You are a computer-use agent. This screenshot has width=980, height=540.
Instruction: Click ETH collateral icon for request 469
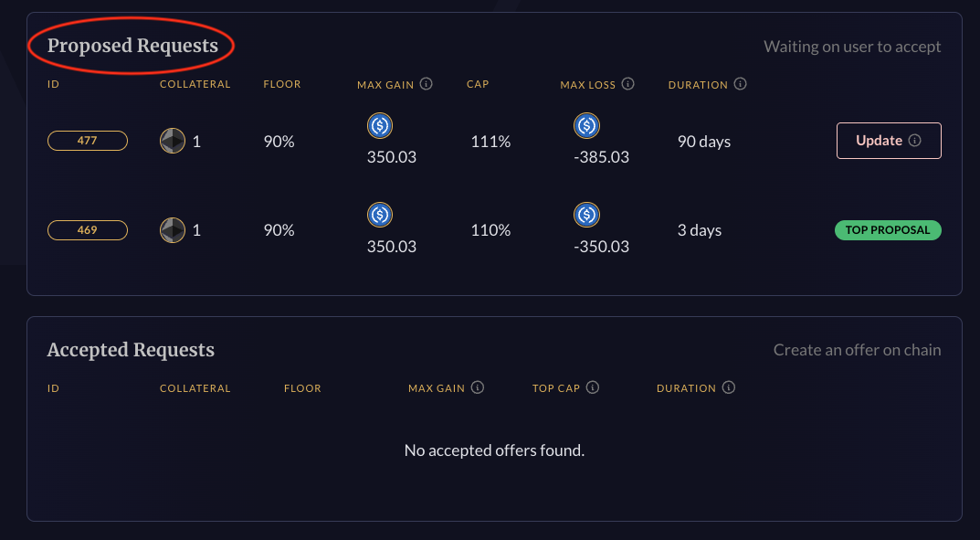[x=173, y=230]
